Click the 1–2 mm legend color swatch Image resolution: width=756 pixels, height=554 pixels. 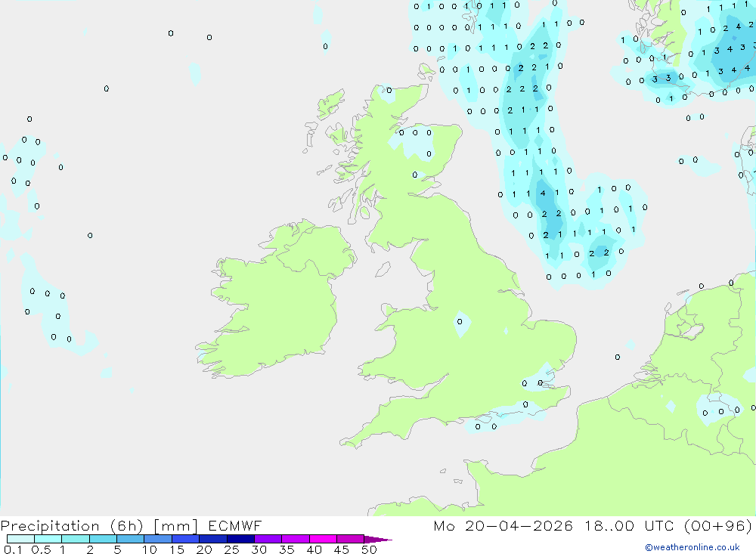click(x=76, y=539)
